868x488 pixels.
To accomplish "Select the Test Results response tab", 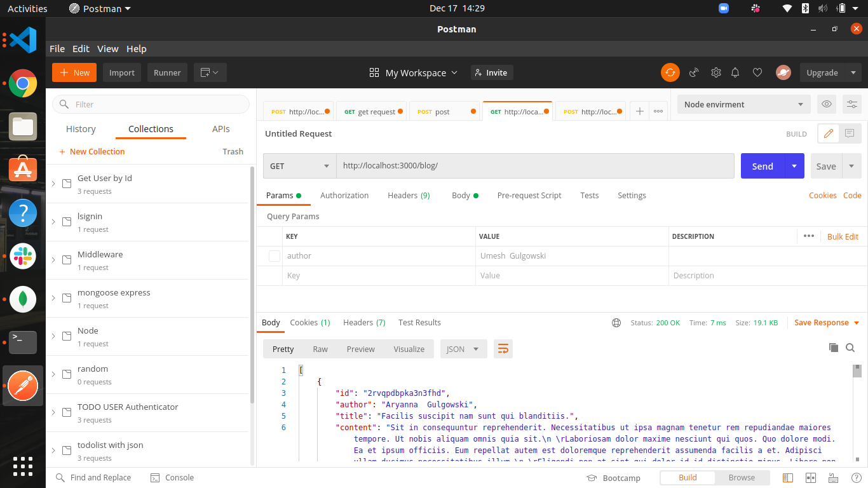I will click(419, 323).
